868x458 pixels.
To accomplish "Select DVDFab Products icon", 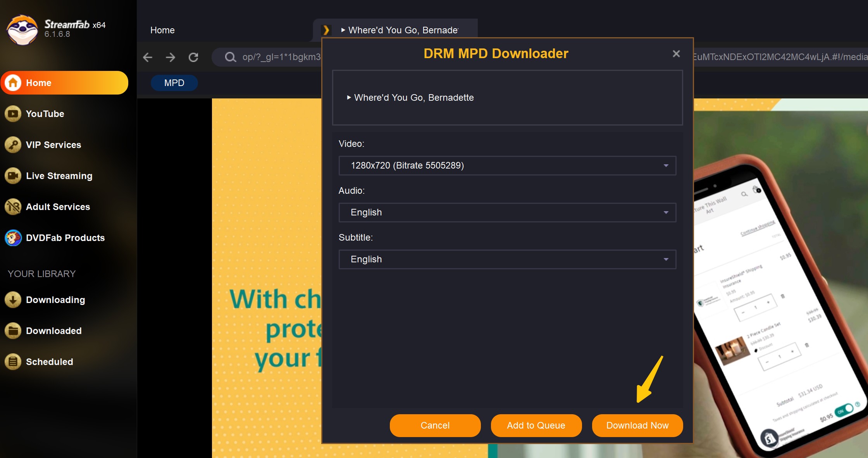I will coord(14,238).
